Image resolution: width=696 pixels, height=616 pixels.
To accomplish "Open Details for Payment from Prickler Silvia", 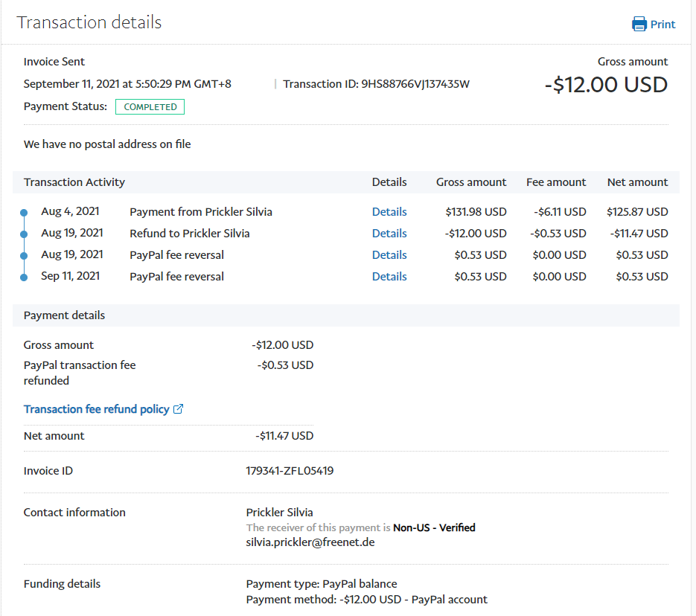I will coord(389,212).
